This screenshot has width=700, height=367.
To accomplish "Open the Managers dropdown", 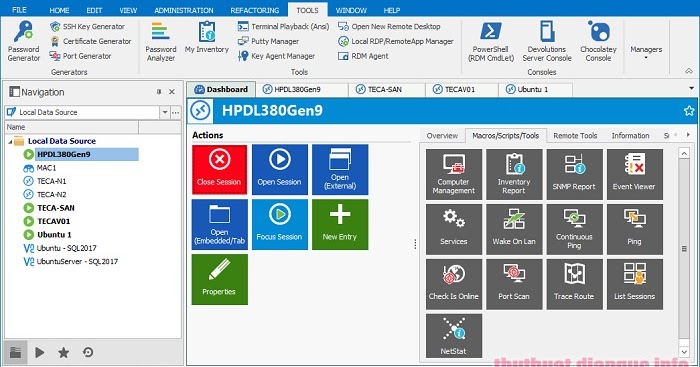I will tap(646, 52).
